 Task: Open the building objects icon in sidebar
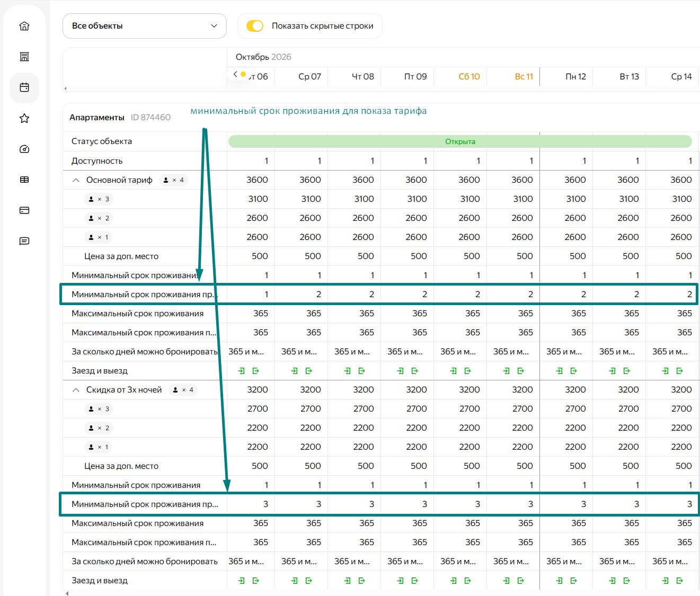click(24, 57)
